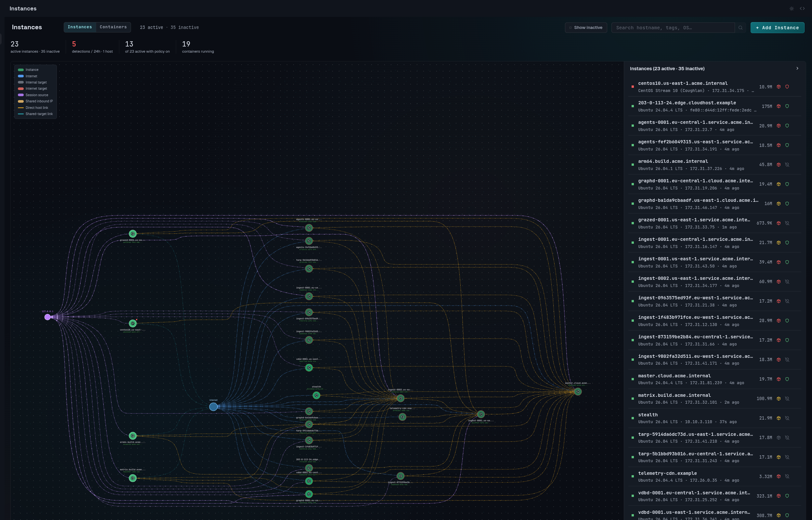Screen dimensions: 812x520
Task: Click container cube icon for 203-0-113-24.edge.cloudhost.example
Action: [x=779, y=106]
